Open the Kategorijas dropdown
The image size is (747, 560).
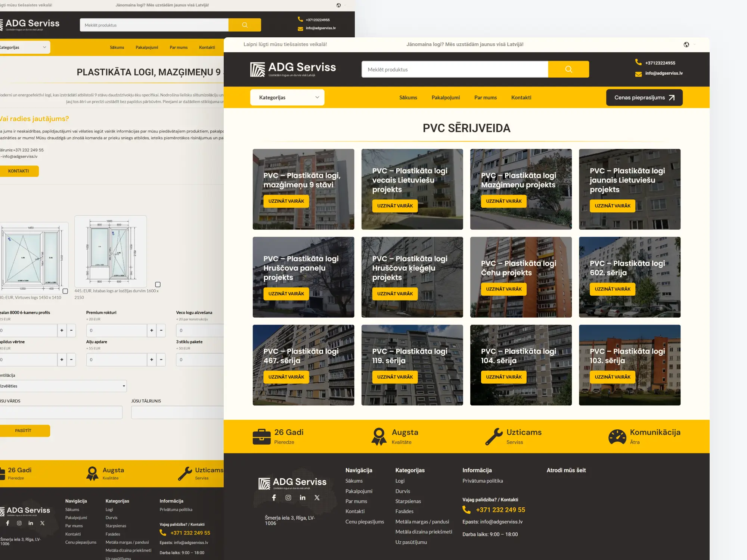tap(287, 97)
